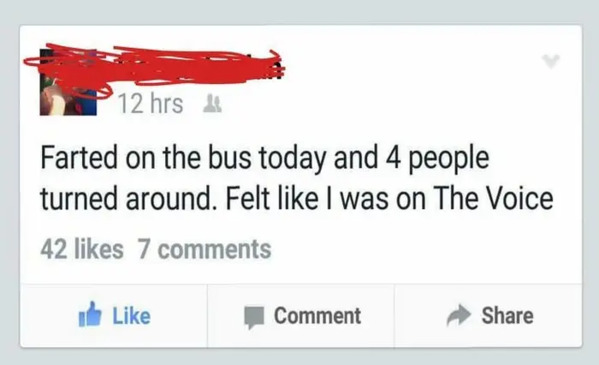Click the speech bubble Comment icon
599x365 pixels.
click(x=254, y=317)
